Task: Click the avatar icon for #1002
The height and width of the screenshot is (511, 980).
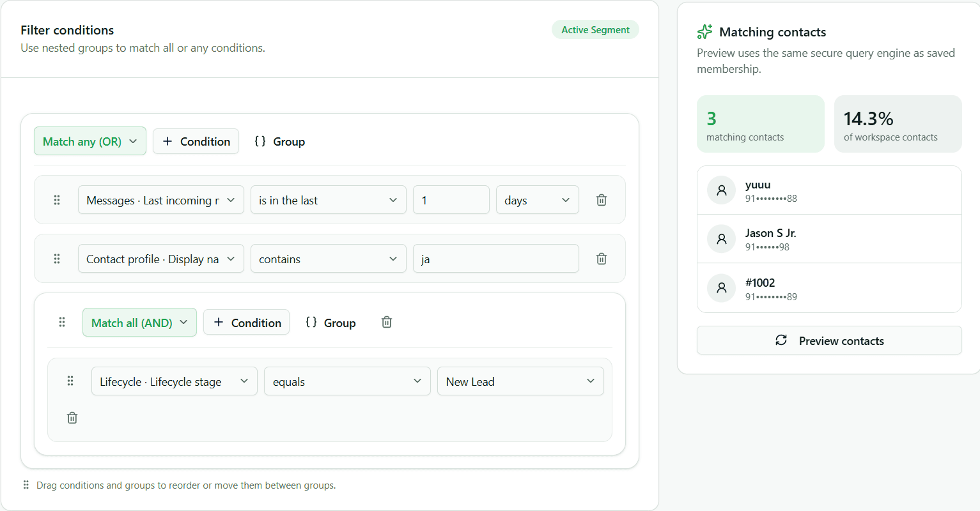Action: click(x=722, y=288)
